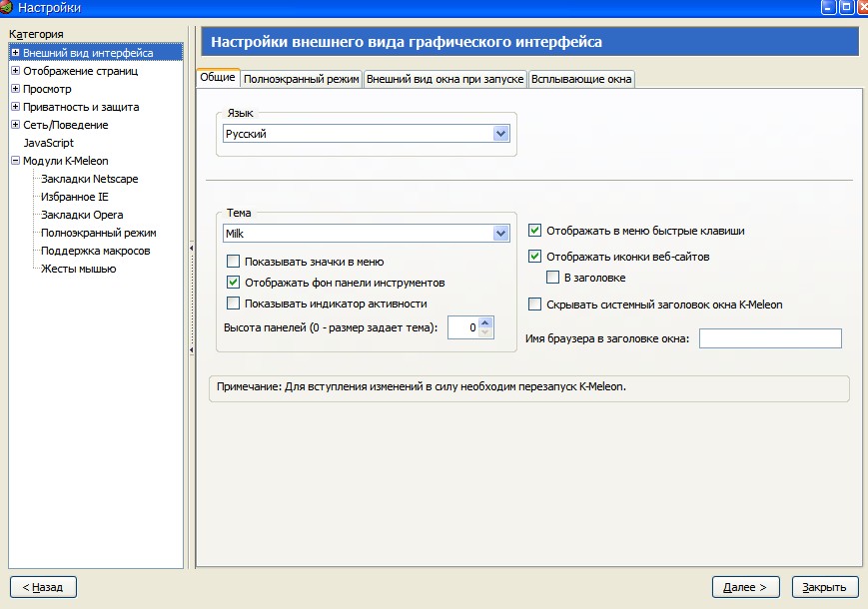The height and width of the screenshot is (609, 868).
Task: Toggle Отображать в меню быстрые клавиши
Action: coord(535,231)
